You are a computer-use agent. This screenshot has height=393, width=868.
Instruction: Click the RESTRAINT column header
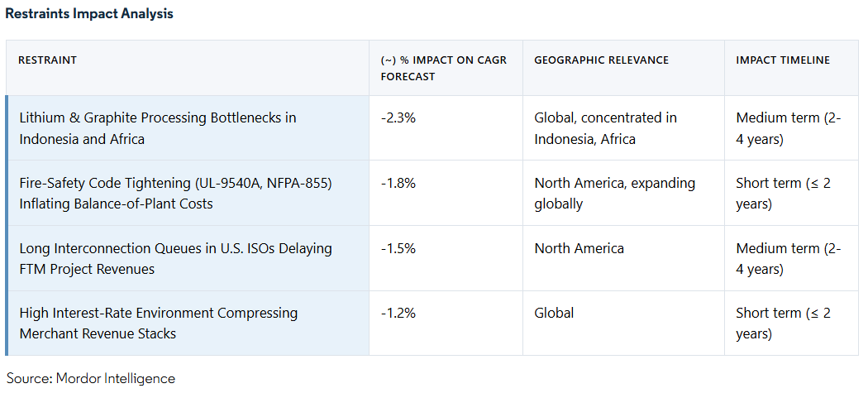click(48, 60)
